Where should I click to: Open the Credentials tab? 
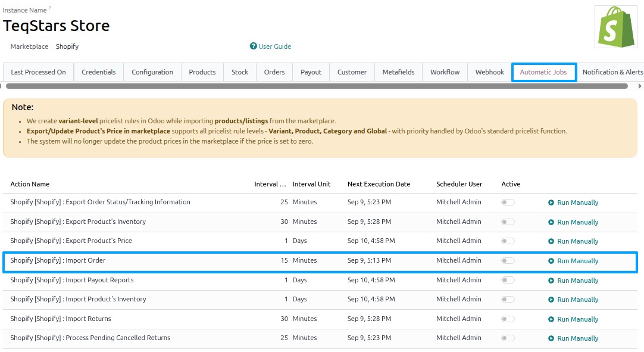99,72
